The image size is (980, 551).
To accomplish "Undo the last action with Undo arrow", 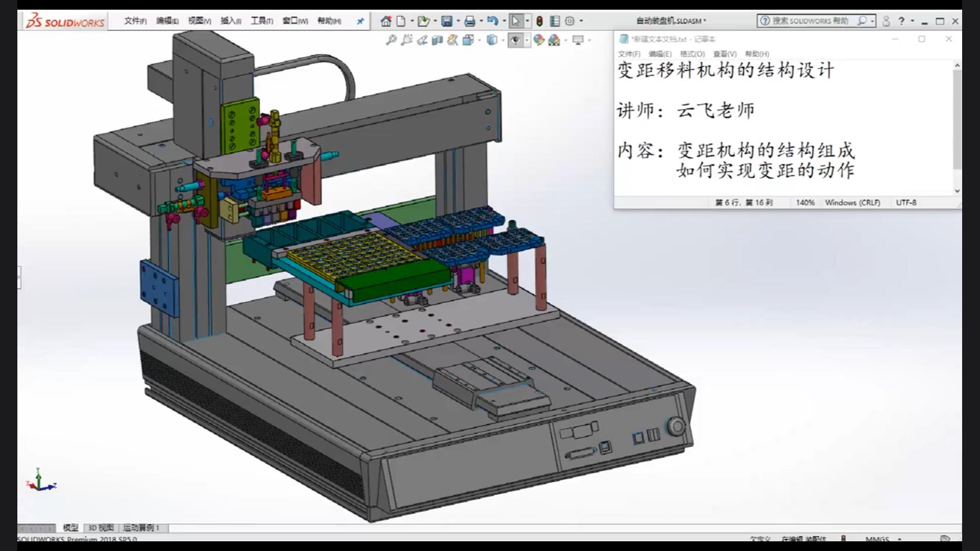I will (492, 21).
